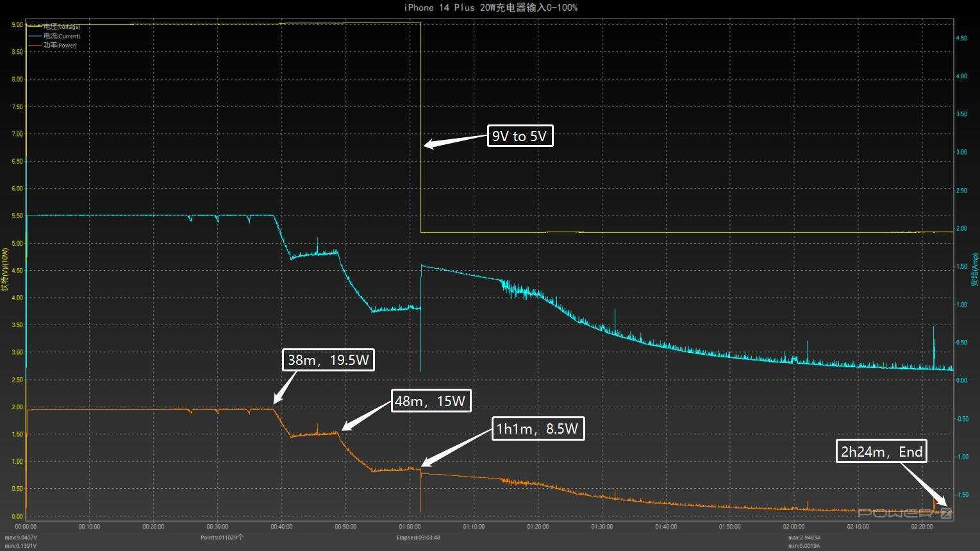Click the 8.50 tick on the voltage axis
The width and height of the screenshot is (980, 551).
tap(17, 52)
